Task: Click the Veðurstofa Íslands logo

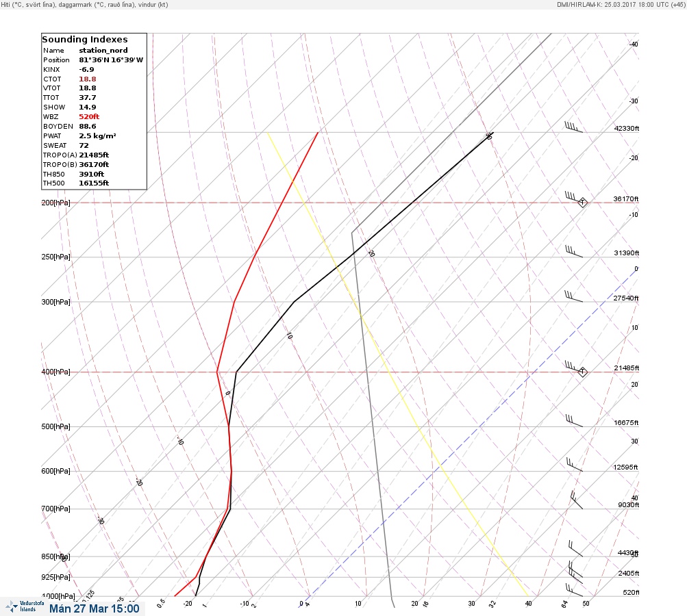Action: (x=25, y=606)
